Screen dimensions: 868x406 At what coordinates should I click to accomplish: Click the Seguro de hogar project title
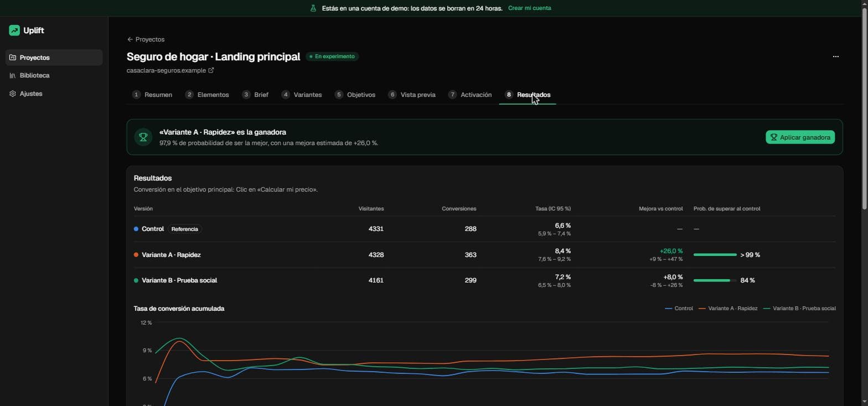pos(213,56)
